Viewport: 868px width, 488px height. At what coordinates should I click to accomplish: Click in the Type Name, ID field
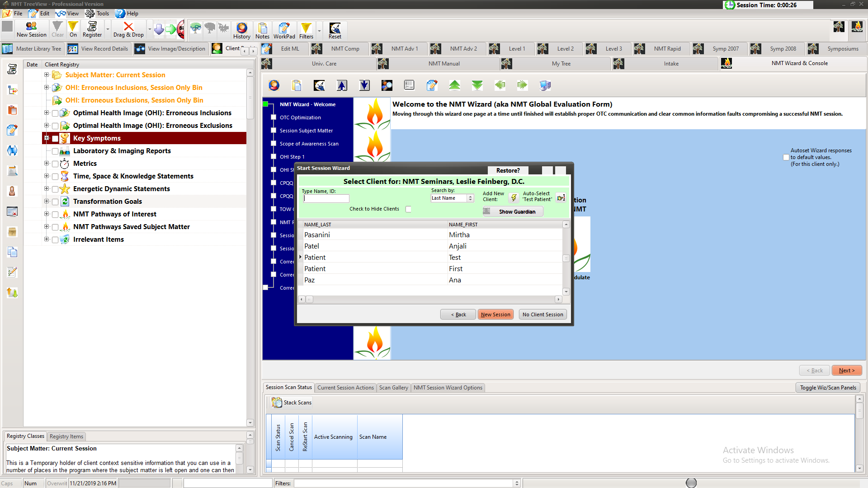click(326, 199)
